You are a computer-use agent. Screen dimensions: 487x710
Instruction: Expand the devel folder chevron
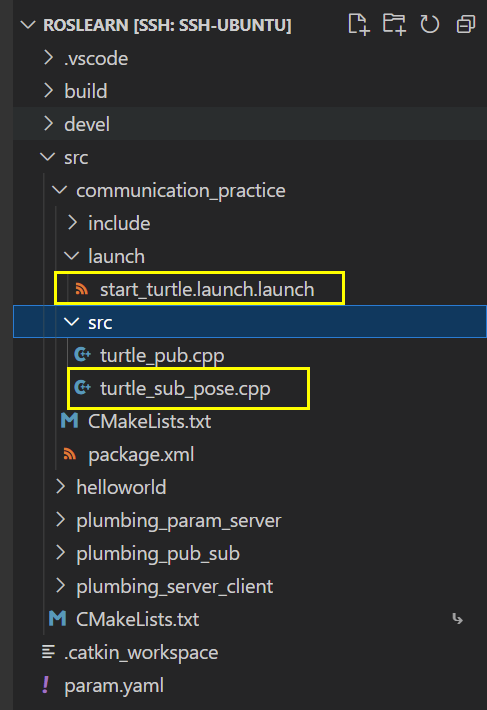(x=48, y=124)
